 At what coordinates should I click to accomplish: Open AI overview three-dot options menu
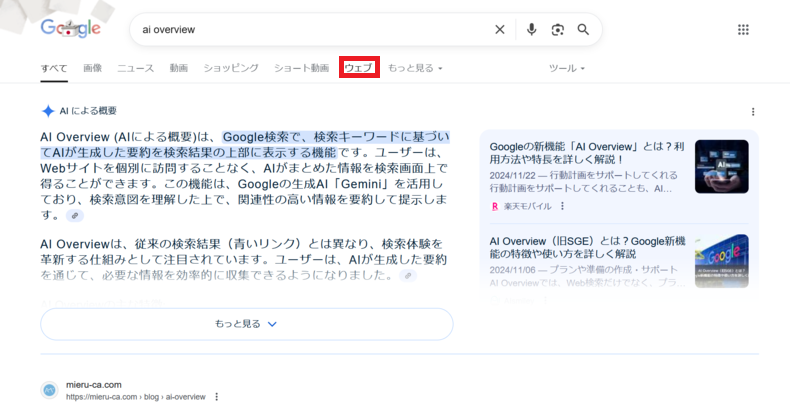click(x=753, y=111)
